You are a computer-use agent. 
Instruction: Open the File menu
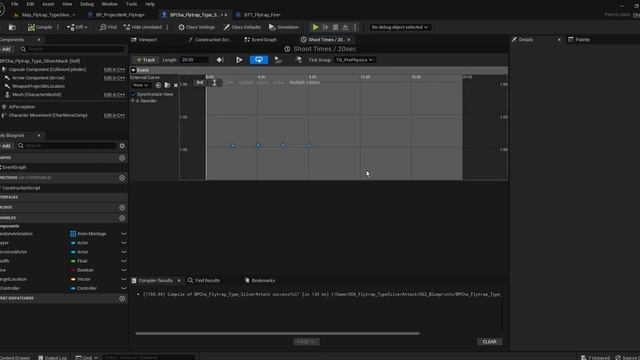click(x=15, y=4)
